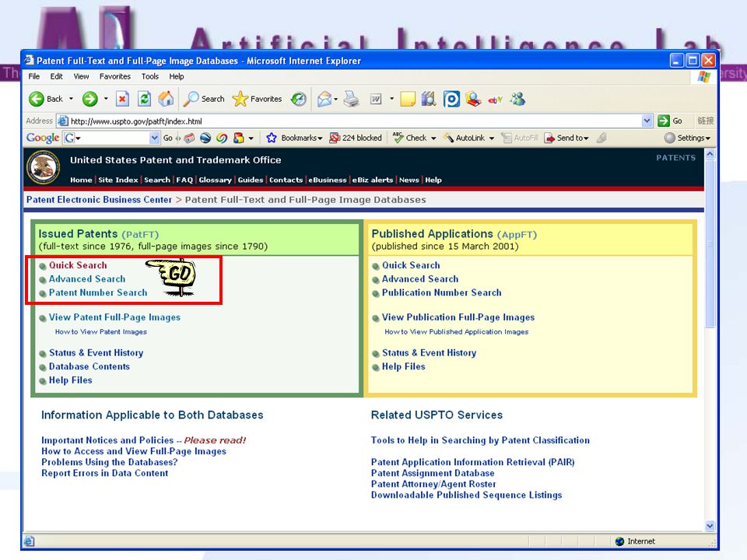Click Patent Electronic Business Center breadcrumb link

99,200
